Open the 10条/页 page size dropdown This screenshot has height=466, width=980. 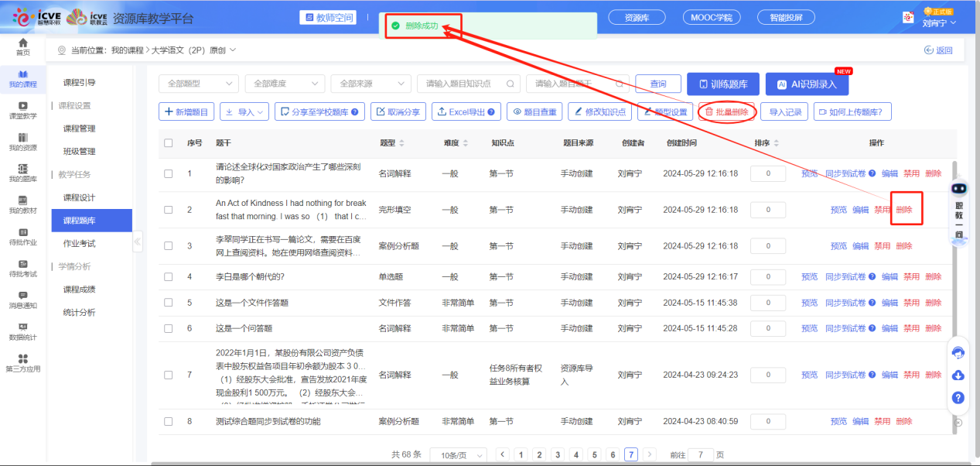tap(458, 455)
